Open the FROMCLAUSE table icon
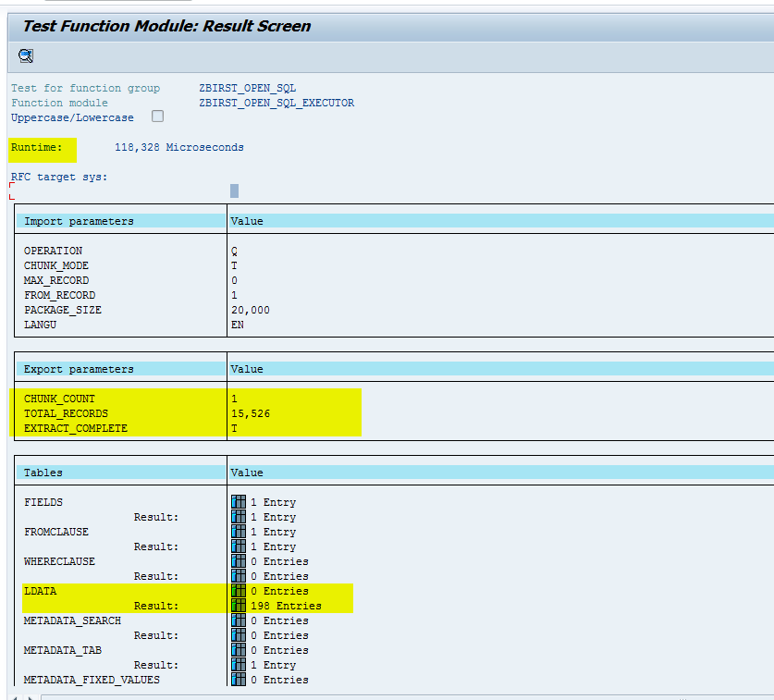 (239, 532)
